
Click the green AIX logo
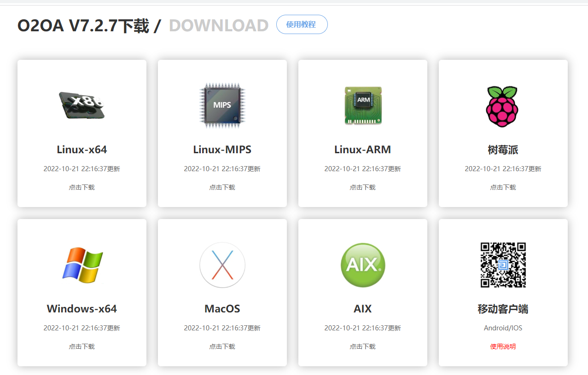(x=363, y=265)
